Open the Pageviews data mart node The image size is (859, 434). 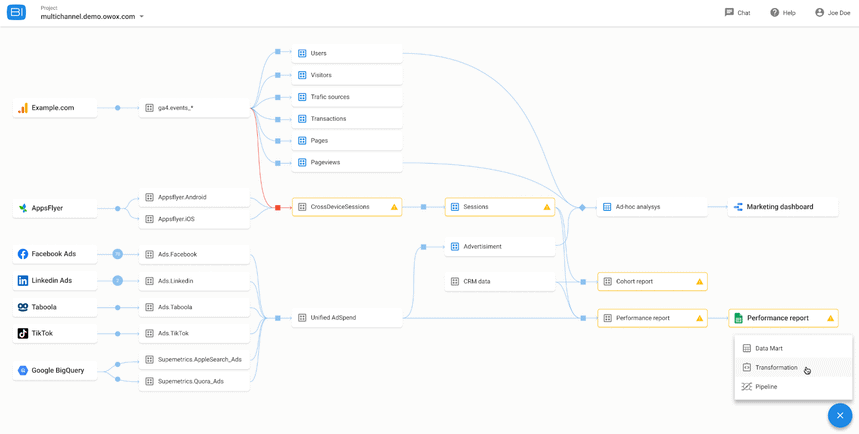coord(347,162)
